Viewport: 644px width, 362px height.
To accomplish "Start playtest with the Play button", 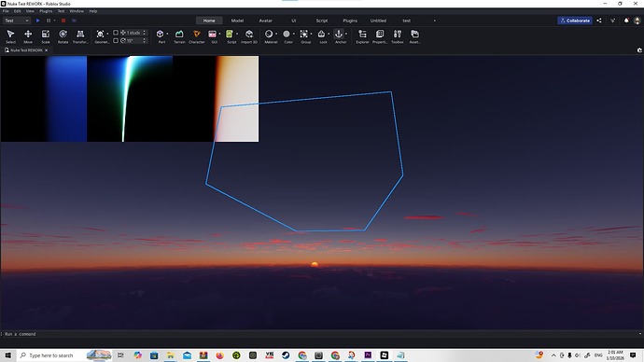I will [x=37, y=21].
